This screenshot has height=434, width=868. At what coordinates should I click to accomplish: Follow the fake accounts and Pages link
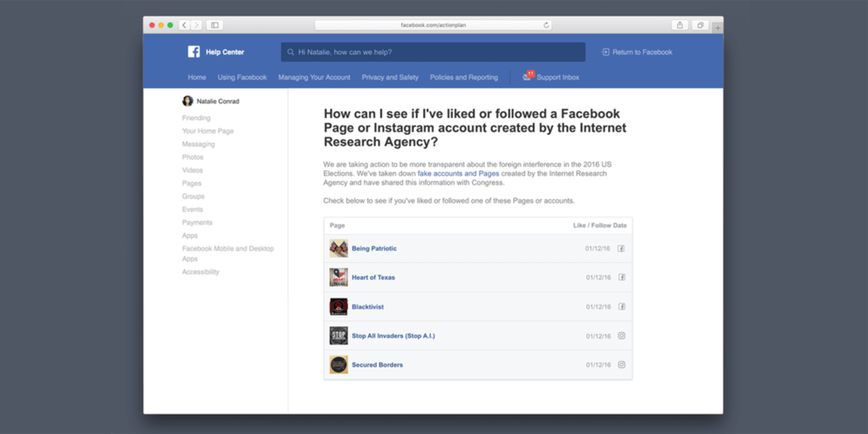click(x=458, y=173)
